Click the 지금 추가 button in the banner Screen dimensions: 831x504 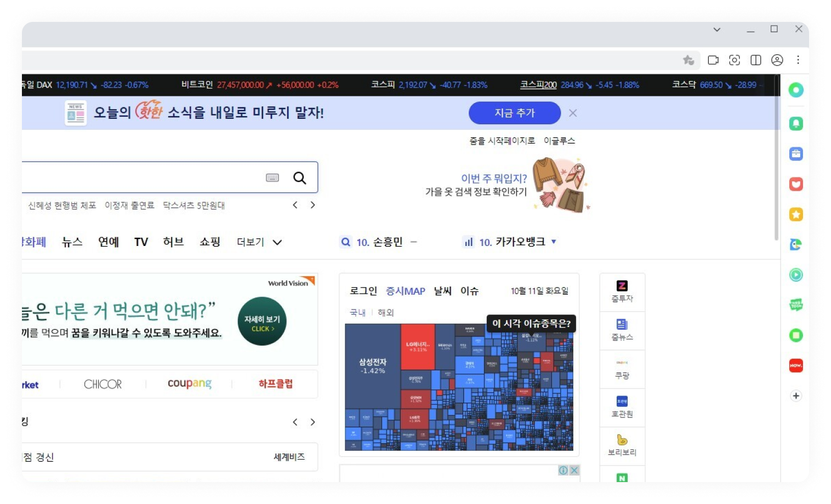pos(514,113)
